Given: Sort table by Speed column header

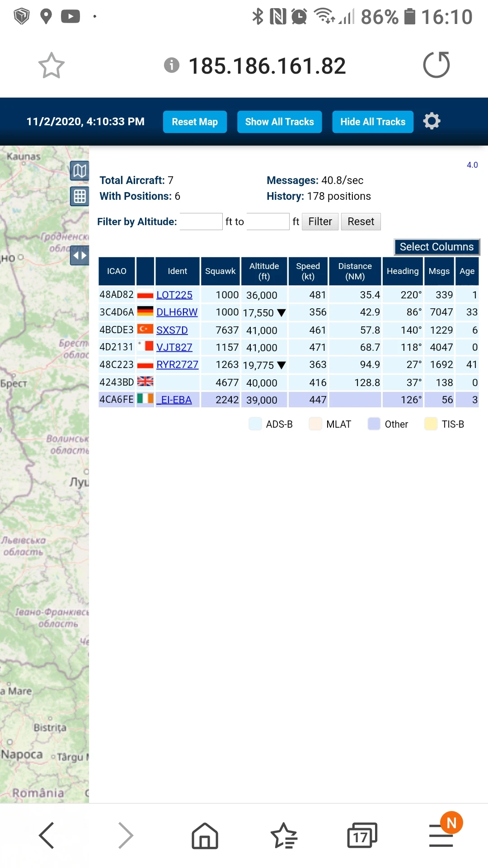Looking at the screenshot, I should click(x=308, y=271).
